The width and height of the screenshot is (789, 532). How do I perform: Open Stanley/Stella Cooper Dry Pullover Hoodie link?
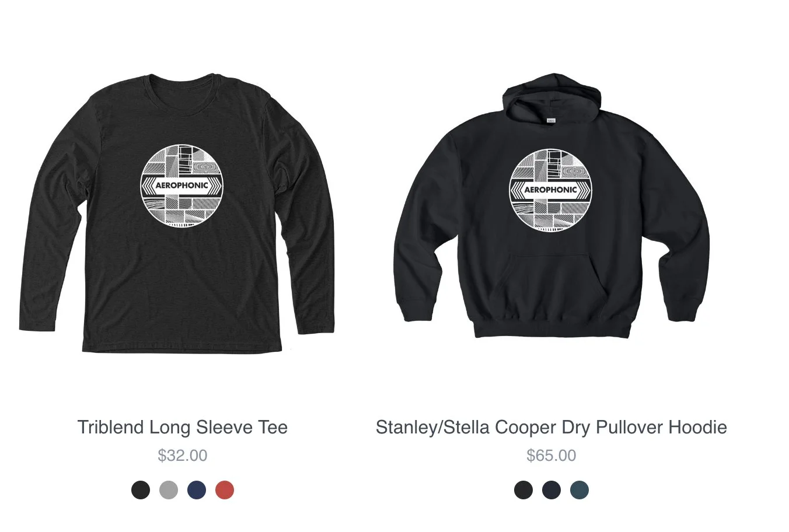[x=551, y=427]
